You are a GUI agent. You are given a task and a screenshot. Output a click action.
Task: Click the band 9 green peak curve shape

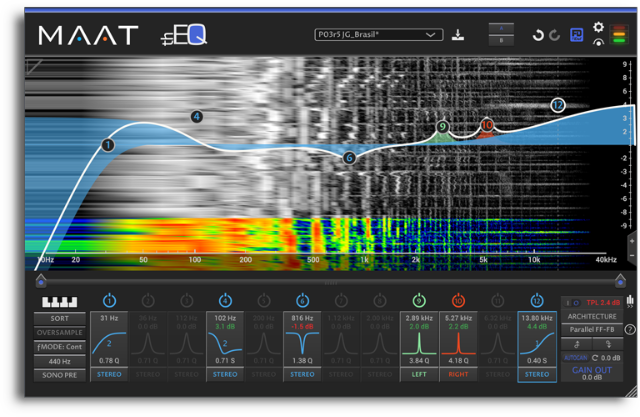pos(419,343)
